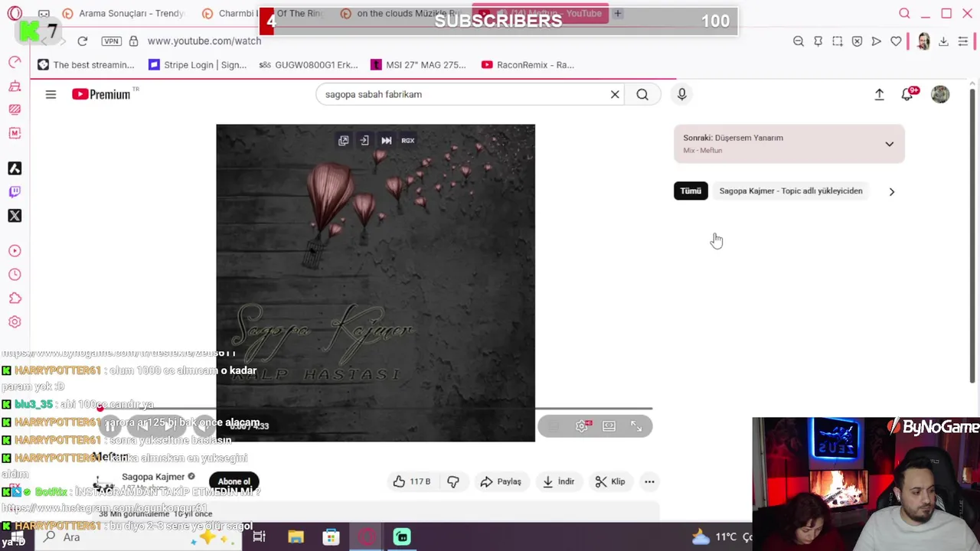Zoom out with the magnifier minus icon
The image size is (980, 551).
[799, 41]
